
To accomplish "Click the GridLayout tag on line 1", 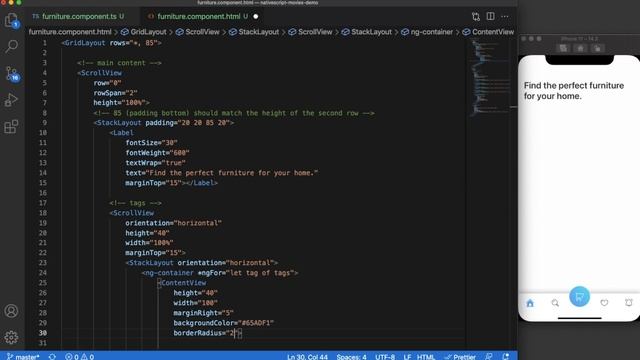I will tap(83, 43).
